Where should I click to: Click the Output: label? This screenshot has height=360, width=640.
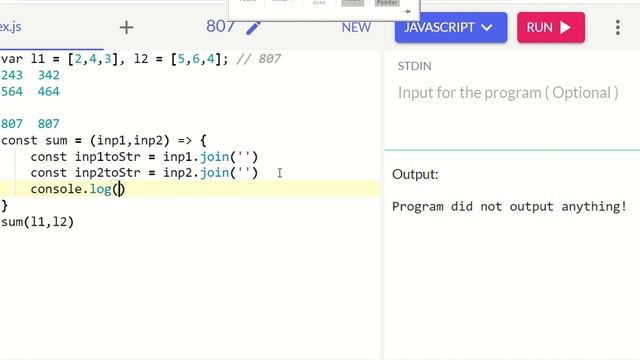(415, 174)
